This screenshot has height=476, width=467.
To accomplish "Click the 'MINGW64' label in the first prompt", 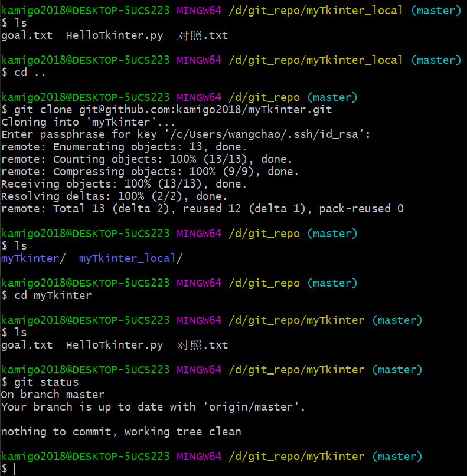I will point(199,11).
